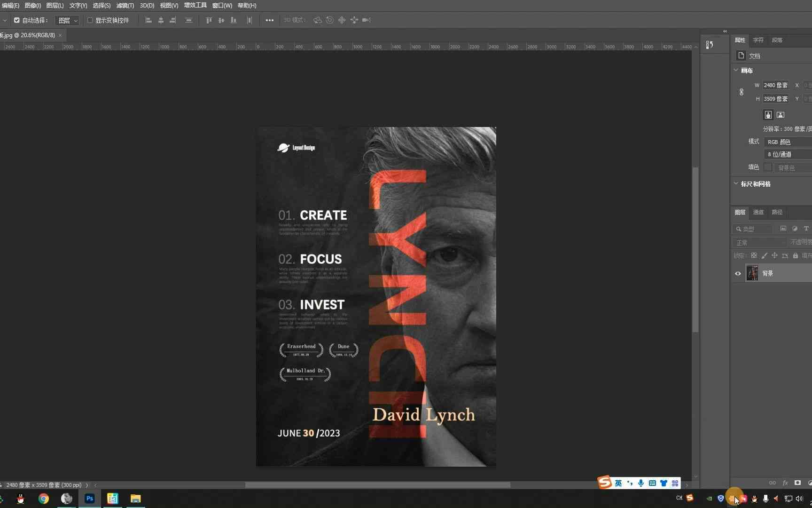
Task: Filter layers by pixel layer icon
Action: (783, 229)
